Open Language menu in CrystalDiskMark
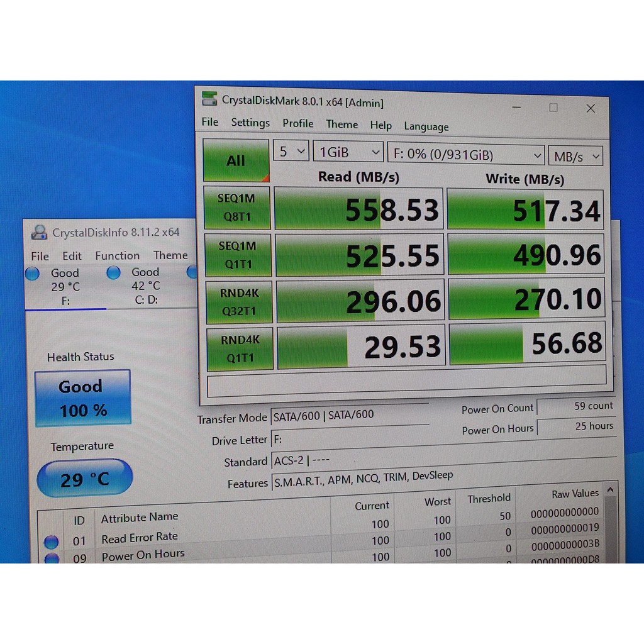The image size is (644, 644). pyautogui.click(x=426, y=126)
